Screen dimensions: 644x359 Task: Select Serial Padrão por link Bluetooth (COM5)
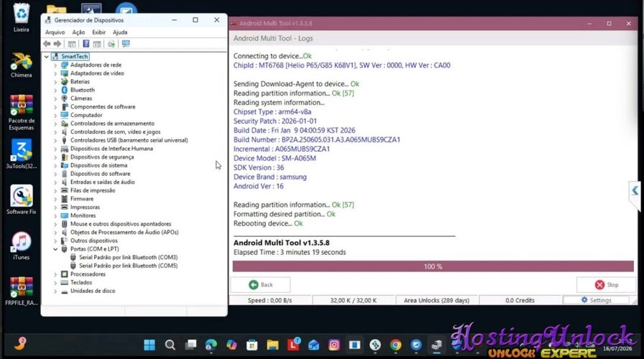[128, 266]
